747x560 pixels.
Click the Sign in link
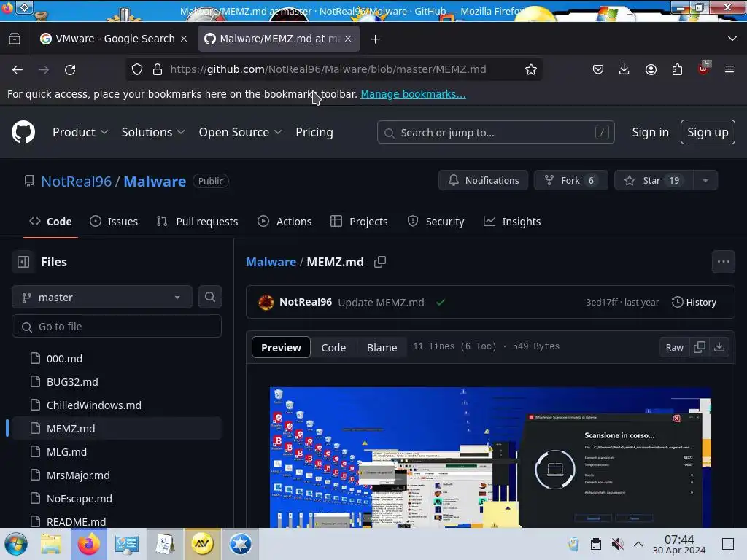(x=650, y=132)
